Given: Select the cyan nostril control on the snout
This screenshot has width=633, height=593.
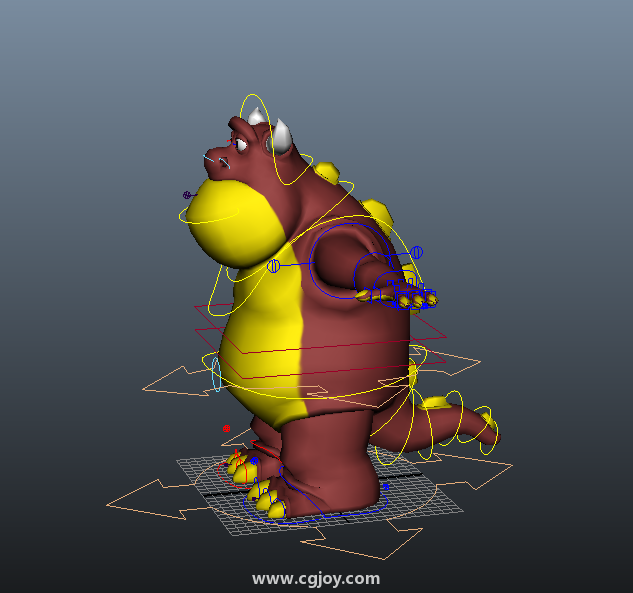Looking at the screenshot, I should click(x=224, y=163).
